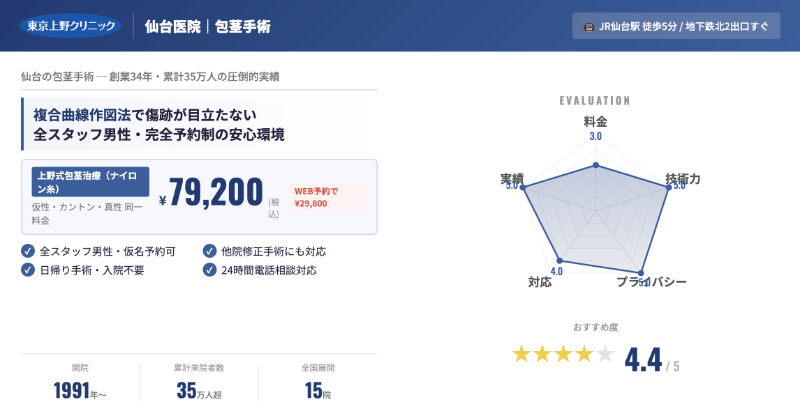
Task: Click the train icon beside JR仙台駅
Action: 586,26
